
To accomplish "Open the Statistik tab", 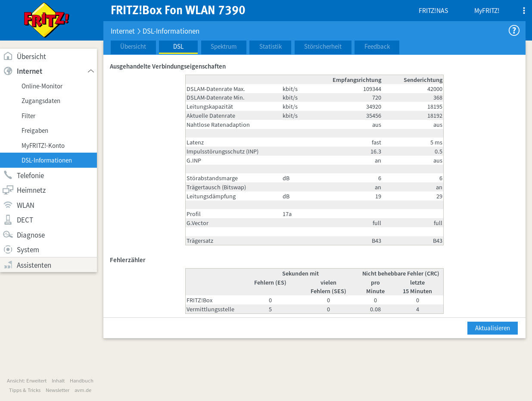I will pos(270,47).
